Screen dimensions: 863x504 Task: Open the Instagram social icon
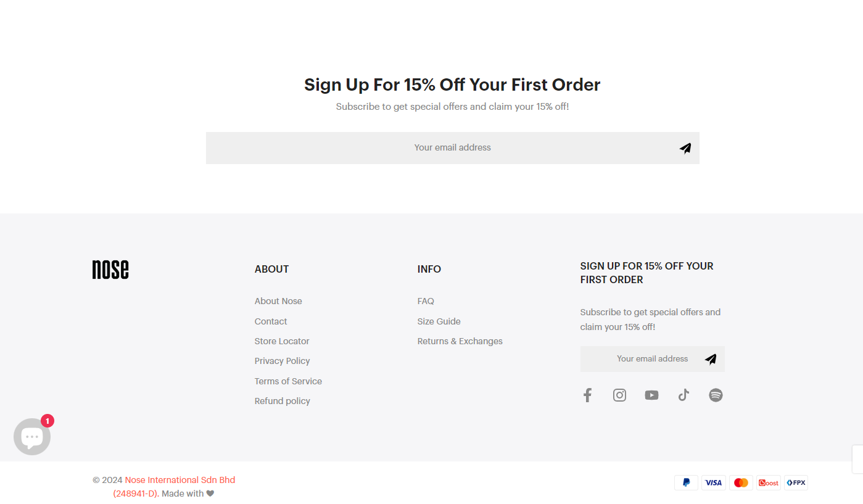[619, 395]
